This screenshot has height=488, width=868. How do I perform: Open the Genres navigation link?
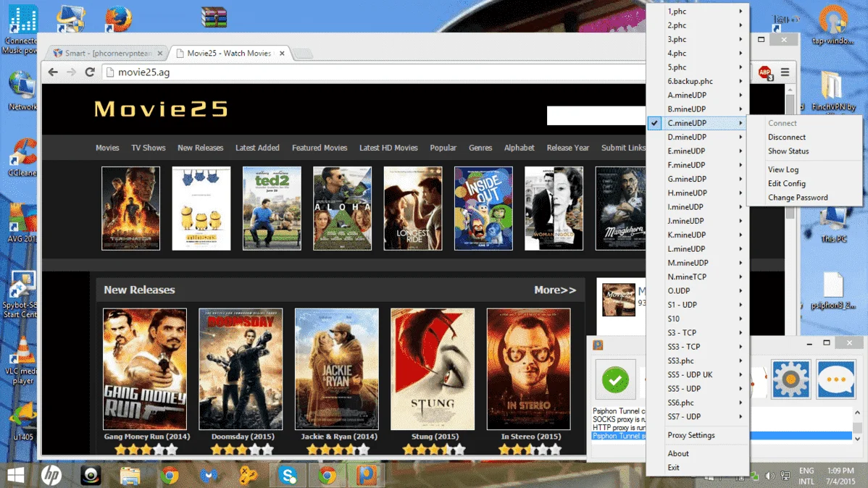pos(480,148)
